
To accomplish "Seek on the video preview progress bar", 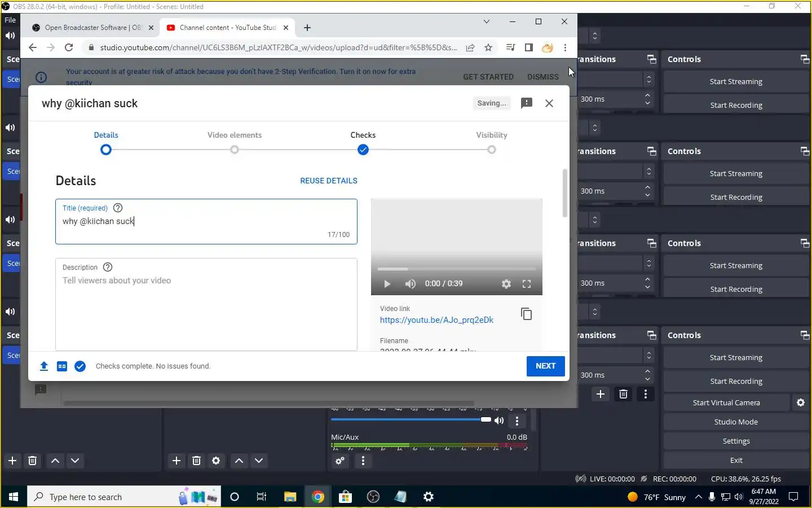I will [456, 269].
